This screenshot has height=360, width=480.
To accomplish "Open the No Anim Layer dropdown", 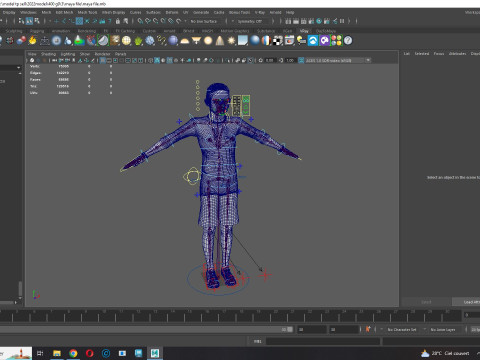I will pos(444,329).
